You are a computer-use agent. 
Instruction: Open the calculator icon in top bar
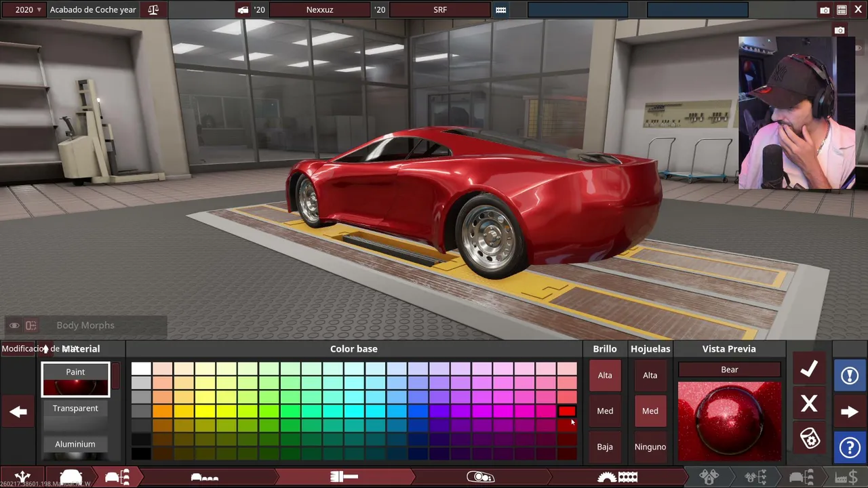842,10
